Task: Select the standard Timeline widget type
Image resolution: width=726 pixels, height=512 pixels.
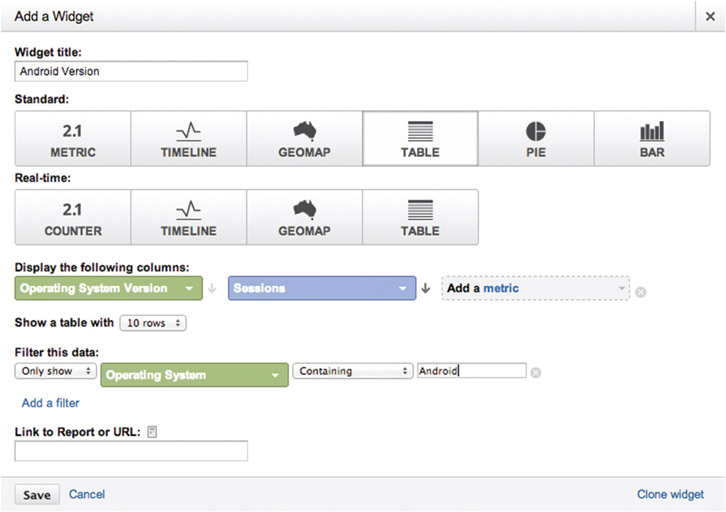Action: (x=188, y=138)
